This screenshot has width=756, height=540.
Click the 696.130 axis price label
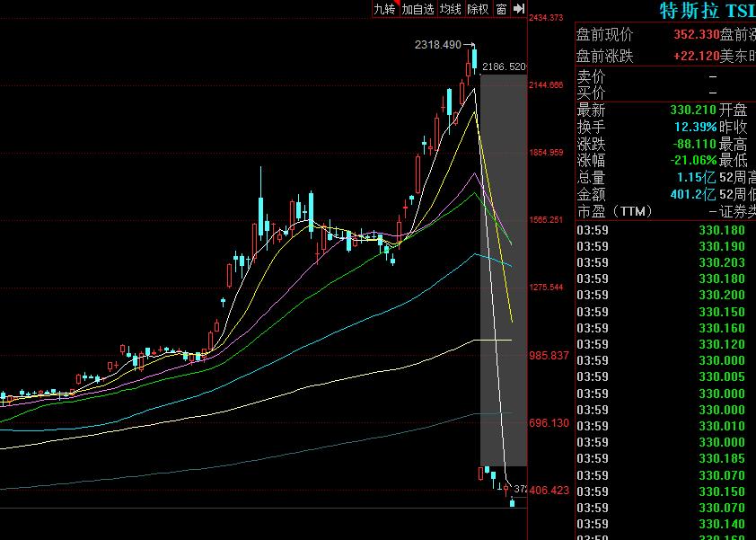[549, 423]
